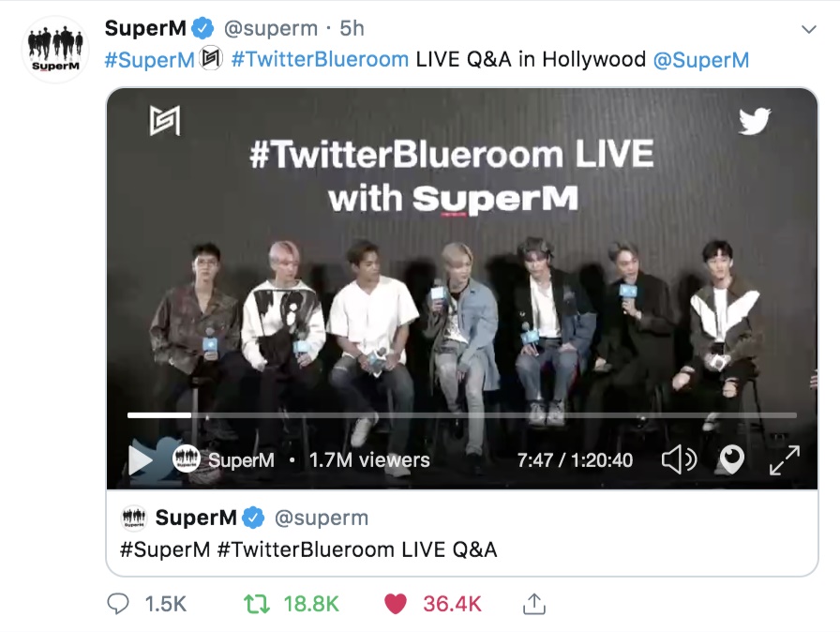Image resolution: width=840 pixels, height=632 pixels.
Task: Open the tweet options chevron menu
Action: coord(808,29)
